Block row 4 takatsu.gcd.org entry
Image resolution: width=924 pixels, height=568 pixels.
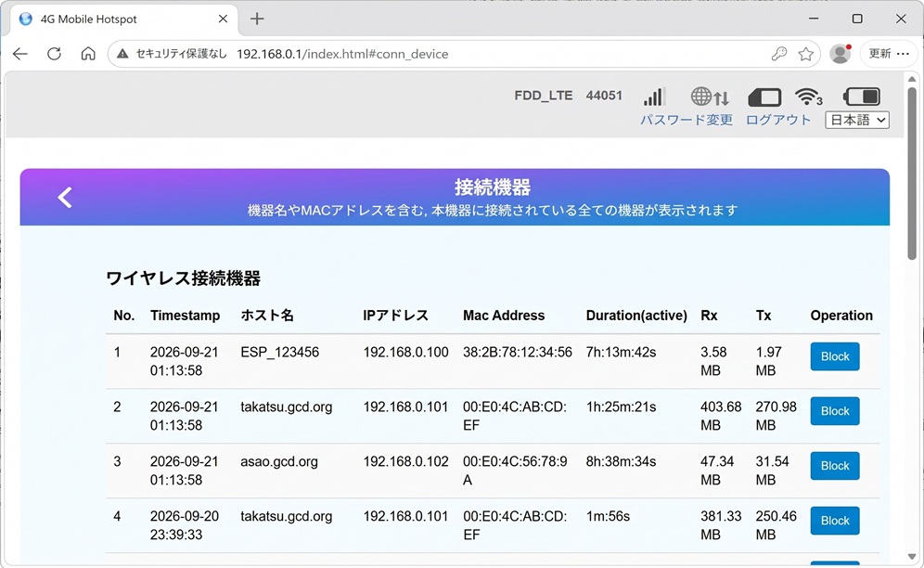[x=834, y=521]
